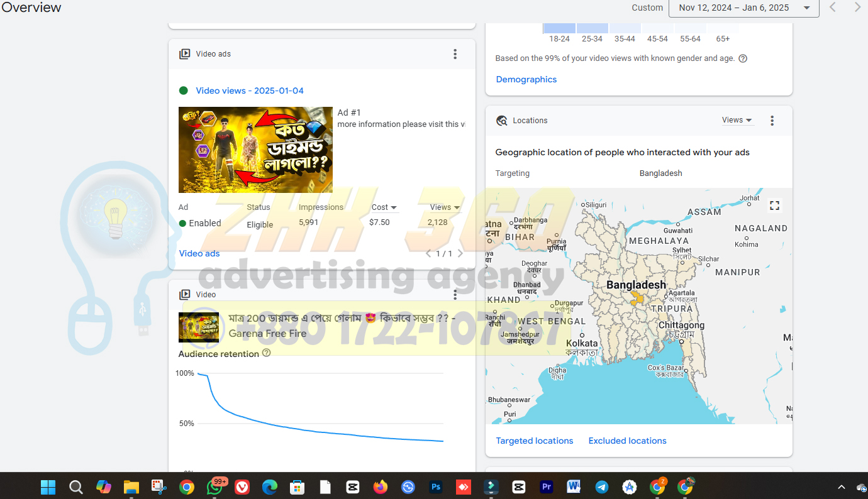
Task: Open Telegram from the taskbar
Action: pyautogui.click(x=602, y=487)
